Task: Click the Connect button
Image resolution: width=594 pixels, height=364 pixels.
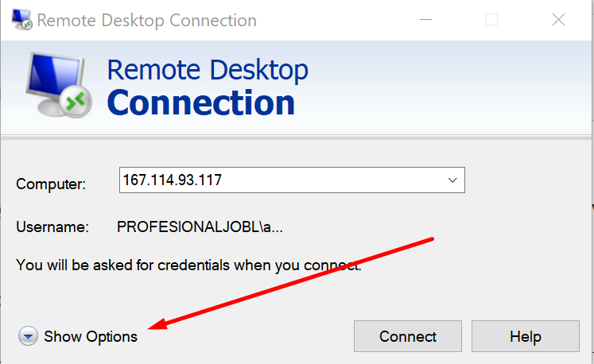Action: click(x=408, y=336)
